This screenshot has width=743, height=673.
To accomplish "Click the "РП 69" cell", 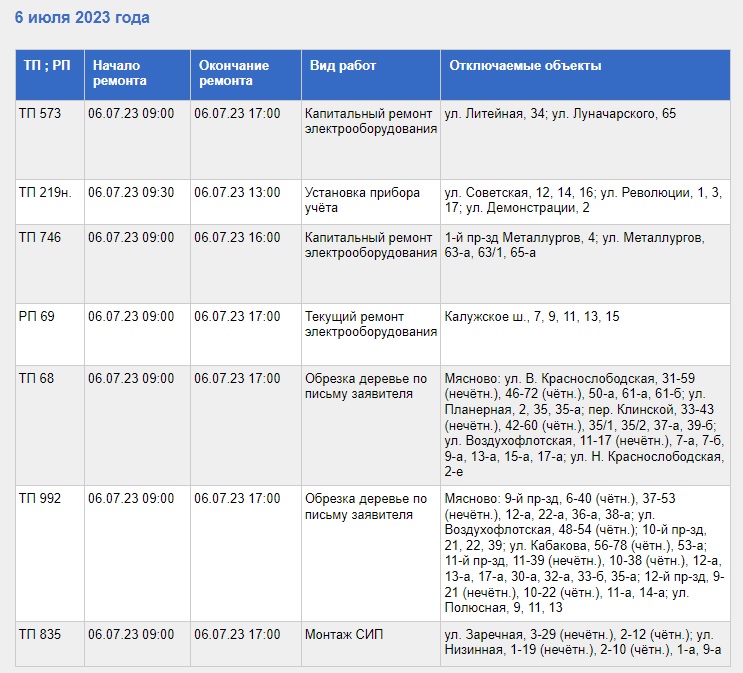I will (x=37, y=316).
